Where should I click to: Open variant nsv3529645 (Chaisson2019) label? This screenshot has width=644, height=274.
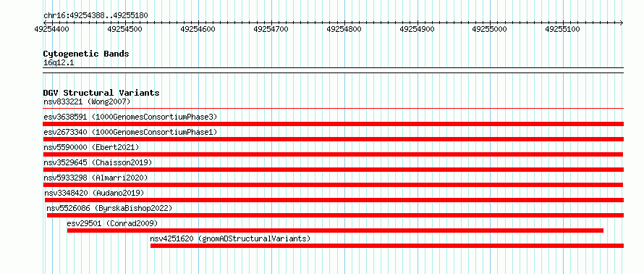pyautogui.click(x=98, y=162)
